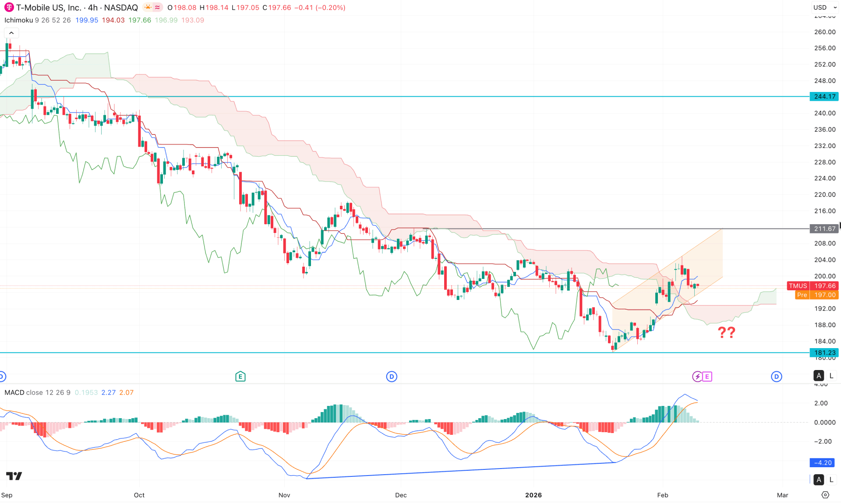Switch the main price scale to Log mode
Screen dimensions: 841x504
[830, 376]
